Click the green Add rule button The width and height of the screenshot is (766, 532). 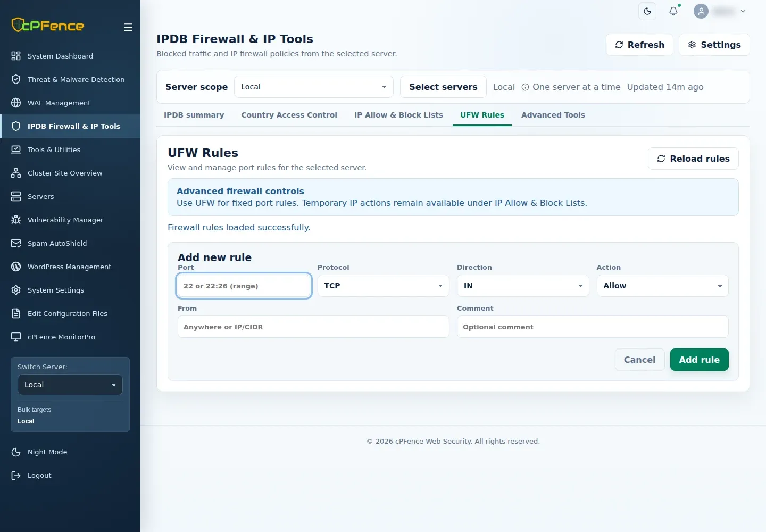tap(700, 360)
